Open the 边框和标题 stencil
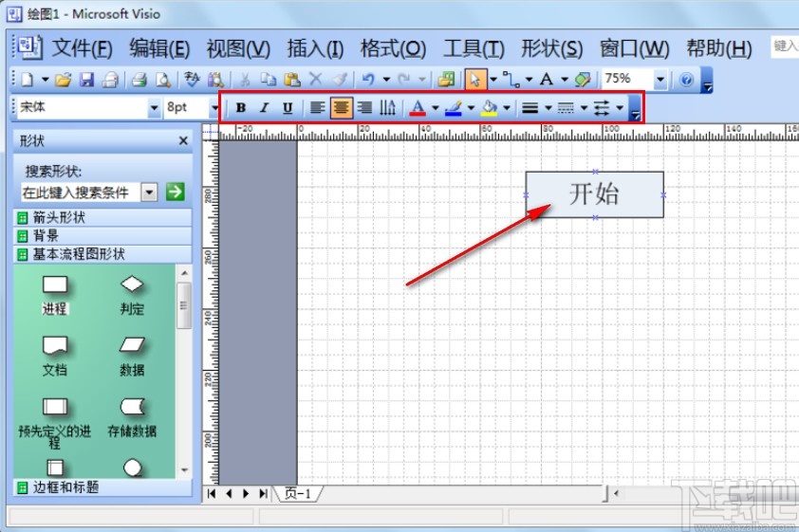Viewport: 799px width, 532px height. 102,487
